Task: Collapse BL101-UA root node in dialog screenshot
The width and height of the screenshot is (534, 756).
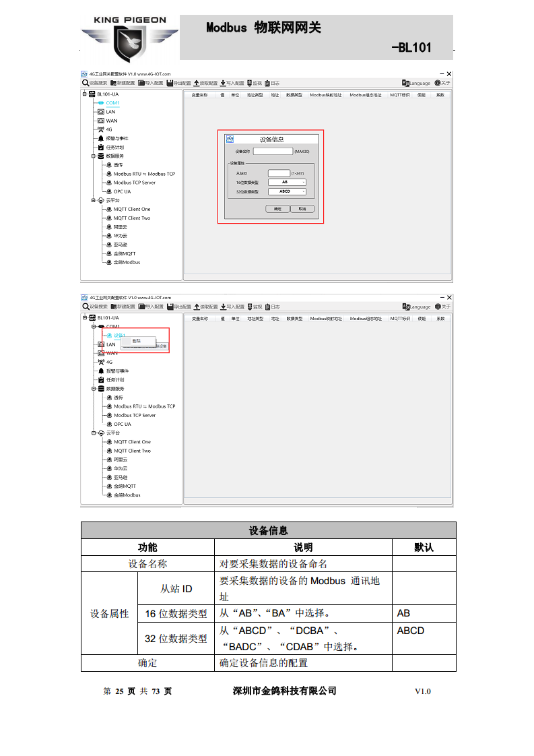Action: pos(85,94)
